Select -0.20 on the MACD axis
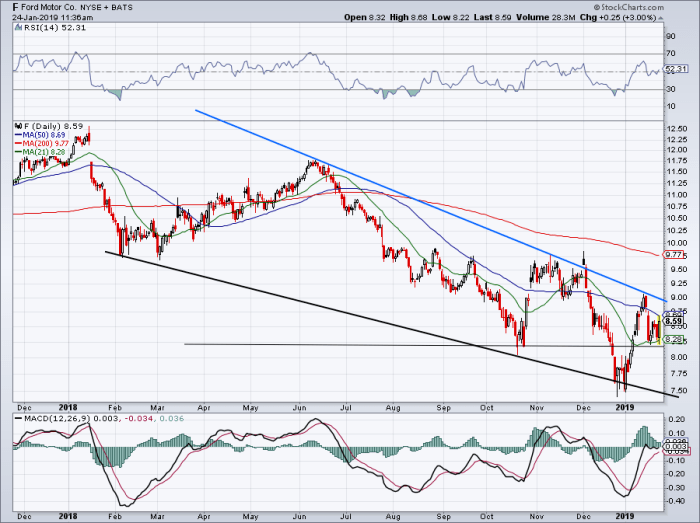Screen dimensions: 700x523 675,473
